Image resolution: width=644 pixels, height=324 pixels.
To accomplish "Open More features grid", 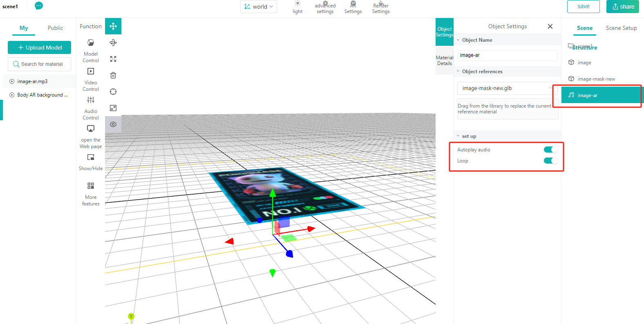I will coord(91,194).
